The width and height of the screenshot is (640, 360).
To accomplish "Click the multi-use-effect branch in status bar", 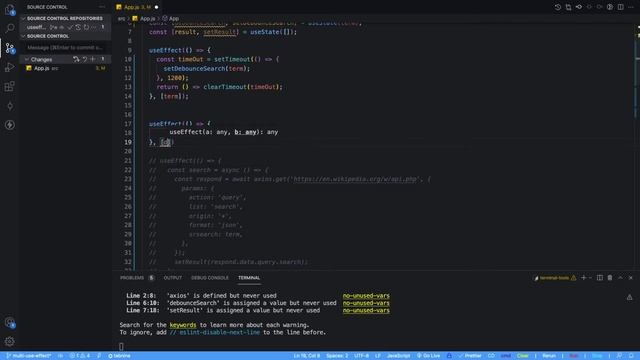I will 29,356.
